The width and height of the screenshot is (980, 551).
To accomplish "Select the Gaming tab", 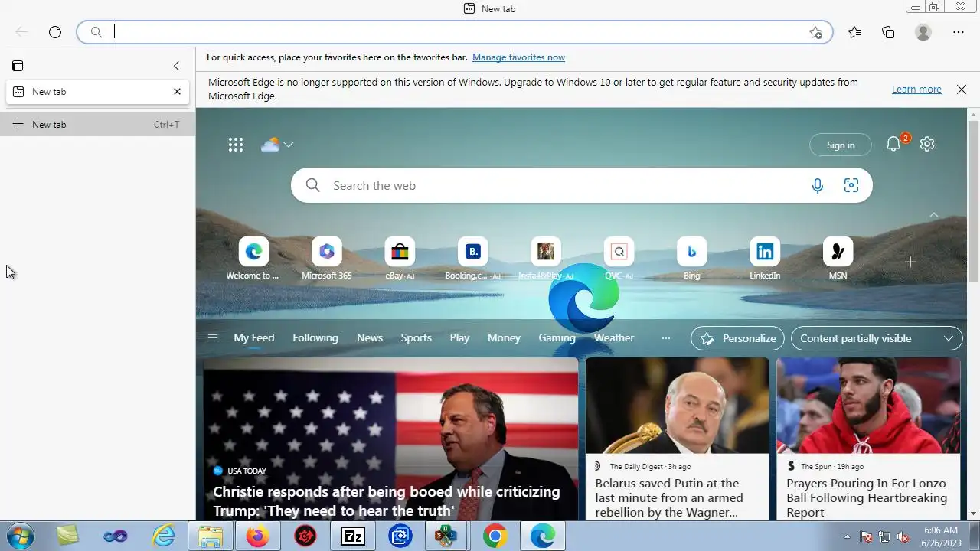I will [557, 337].
